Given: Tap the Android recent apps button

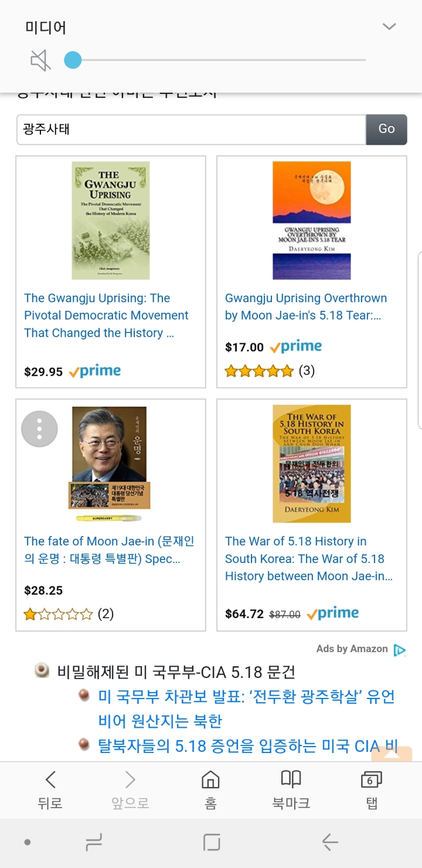Looking at the screenshot, I should click(94, 843).
